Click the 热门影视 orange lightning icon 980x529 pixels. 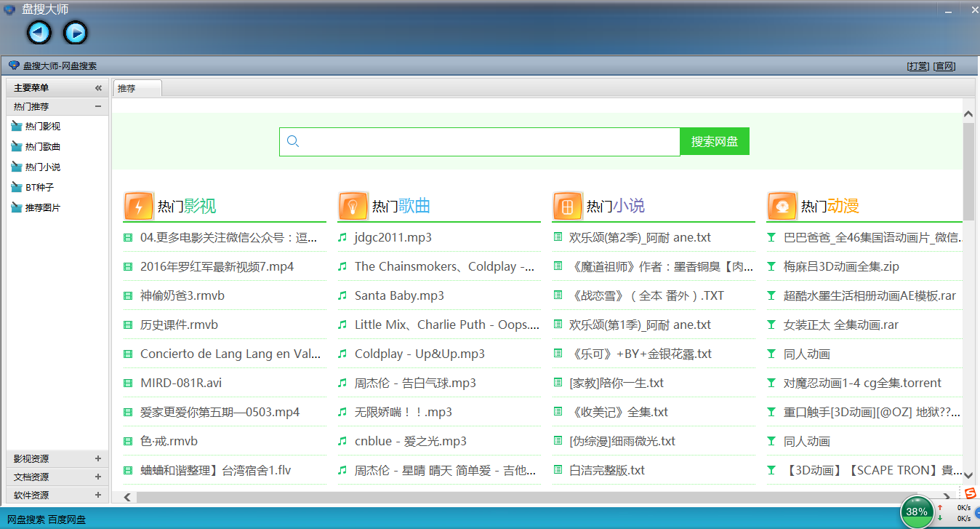(x=138, y=206)
